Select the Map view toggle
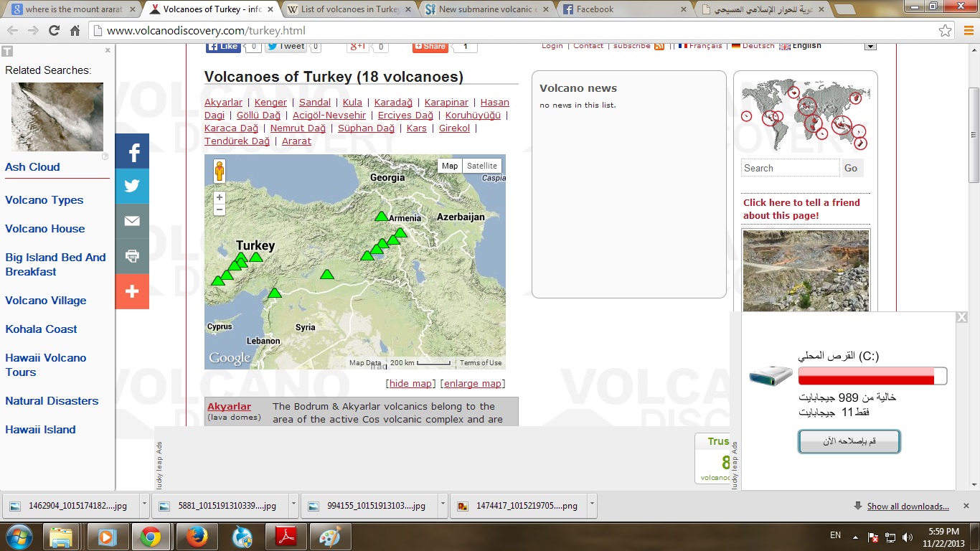The image size is (980, 551). tap(450, 166)
